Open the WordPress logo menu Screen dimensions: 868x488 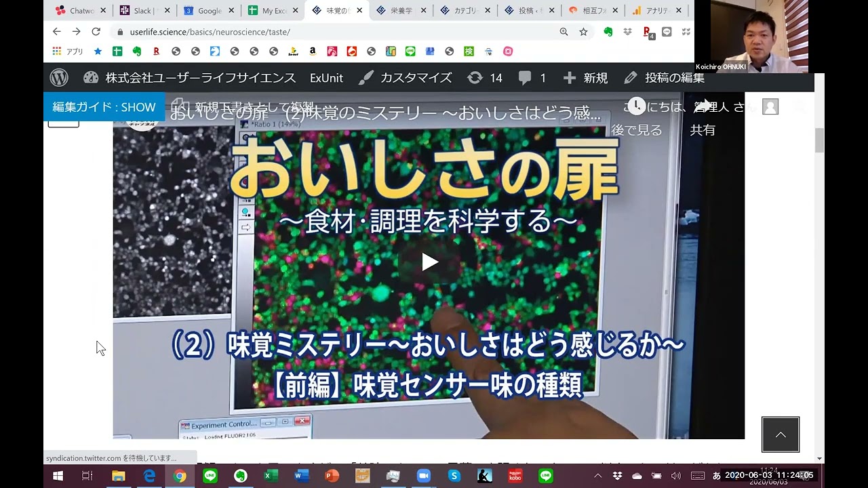coord(59,78)
